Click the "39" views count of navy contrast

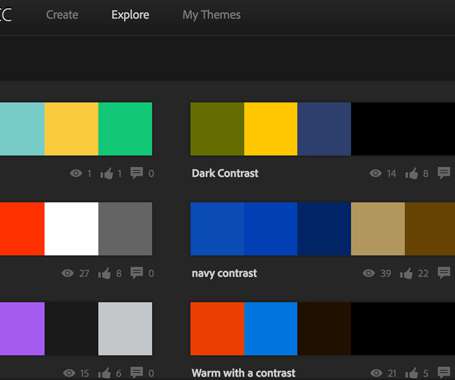(386, 273)
